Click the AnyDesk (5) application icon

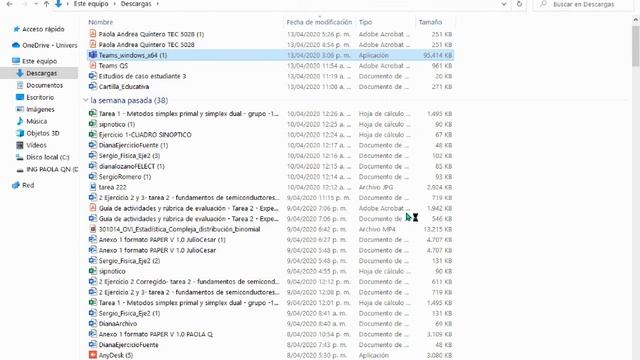[x=93, y=355]
